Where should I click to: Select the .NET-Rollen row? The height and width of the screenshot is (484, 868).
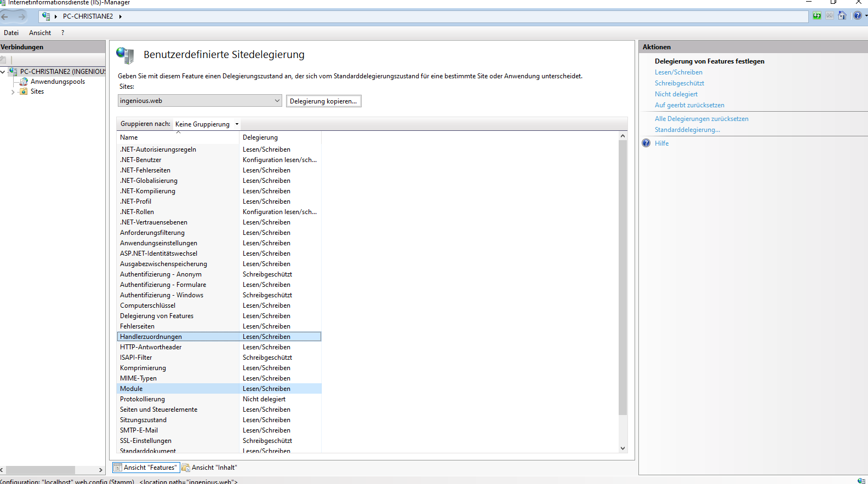[219, 212]
